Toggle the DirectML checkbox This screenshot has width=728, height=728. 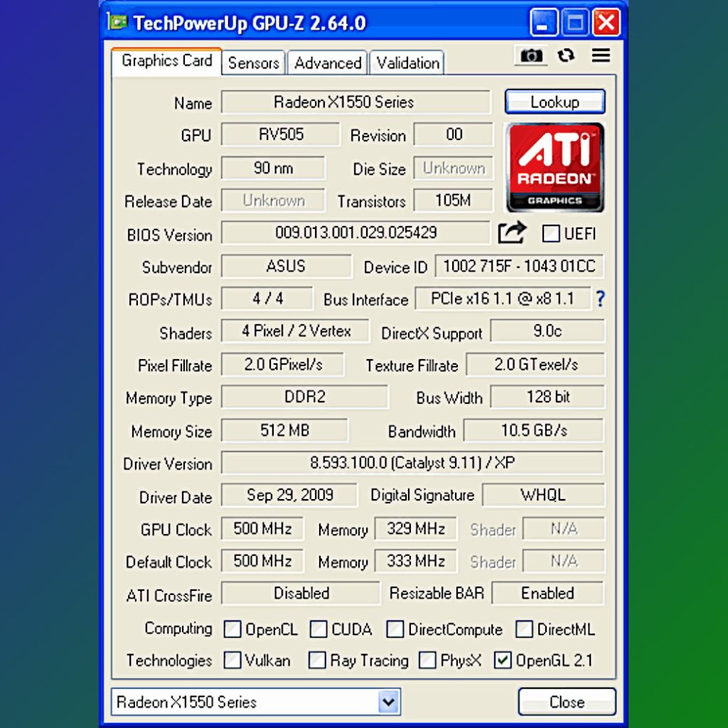point(524,630)
